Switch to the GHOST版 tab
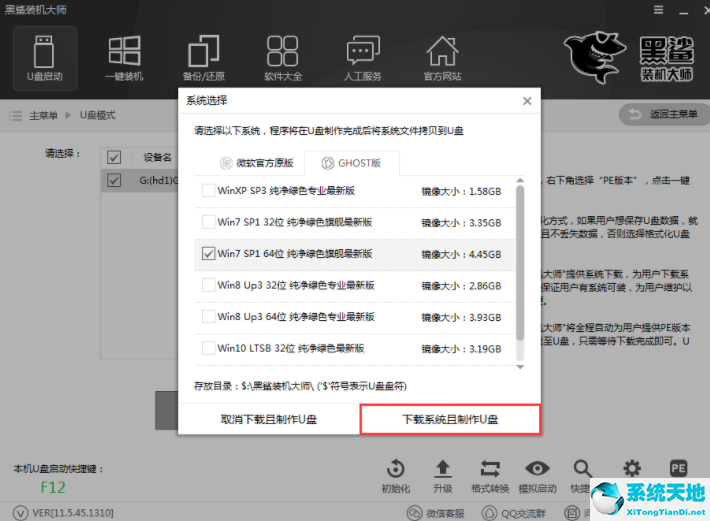The width and height of the screenshot is (710, 521). pyautogui.click(x=351, y=163)
